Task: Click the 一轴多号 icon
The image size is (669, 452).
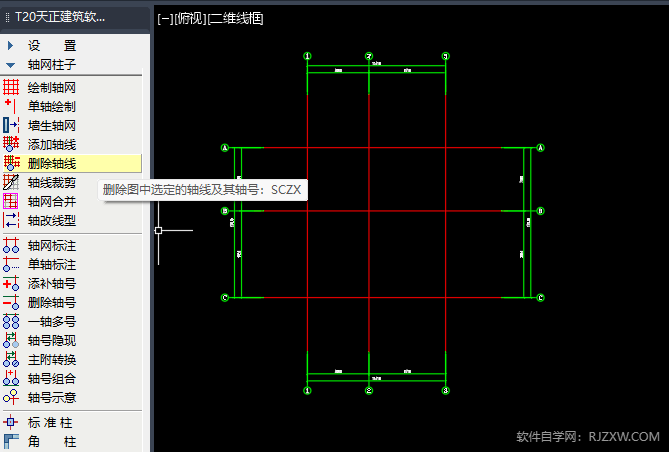Action: (11, 321)
